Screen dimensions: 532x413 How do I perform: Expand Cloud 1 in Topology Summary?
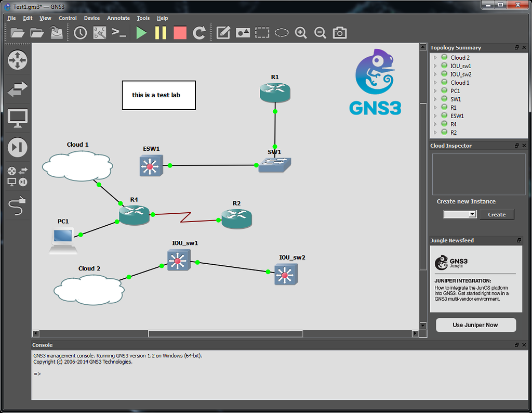(435, 83)
